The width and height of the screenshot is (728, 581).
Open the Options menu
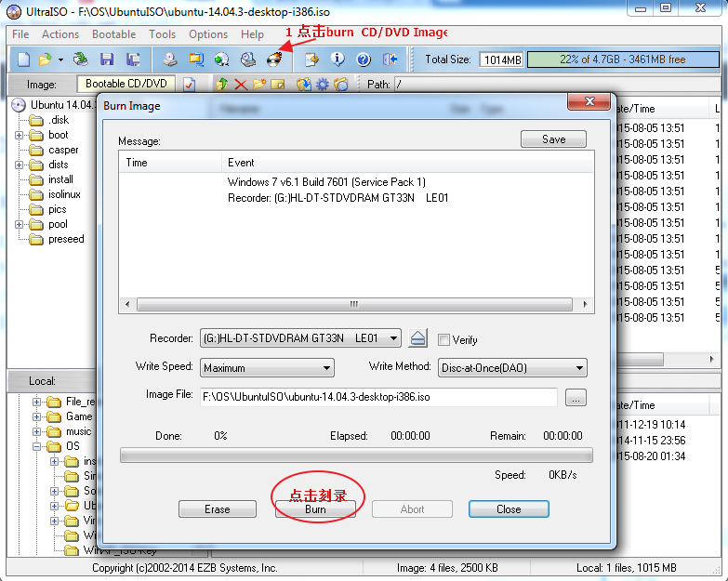[x=208, y=34]
